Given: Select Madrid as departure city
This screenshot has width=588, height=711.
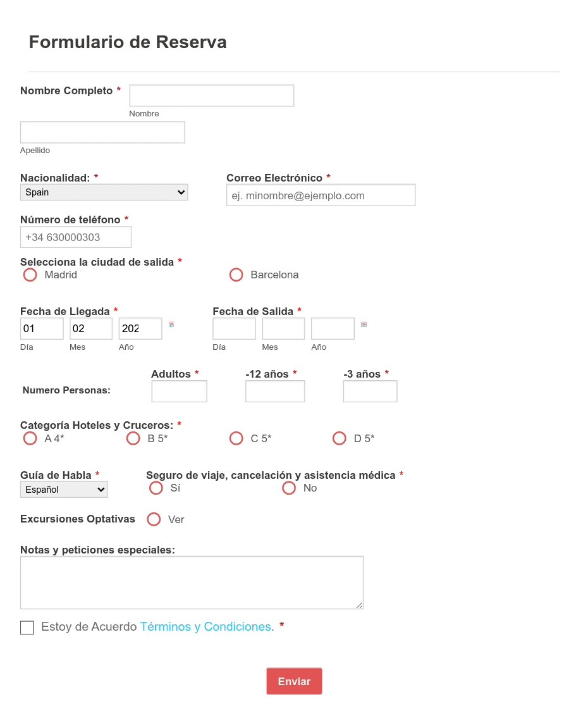Looking at the screenshot, I should point(30,275).
